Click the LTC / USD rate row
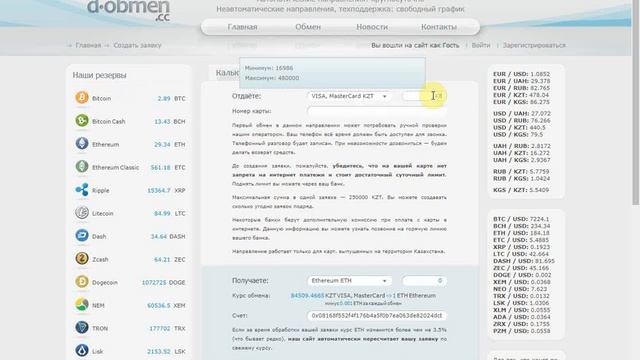This screenshot has height=360, width=640. [521, 254]
